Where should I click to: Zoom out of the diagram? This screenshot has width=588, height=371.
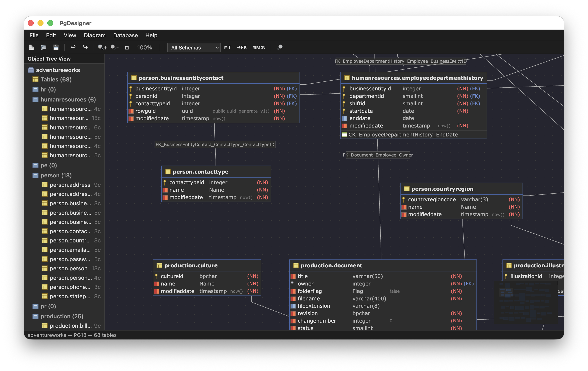pos(114,47)
